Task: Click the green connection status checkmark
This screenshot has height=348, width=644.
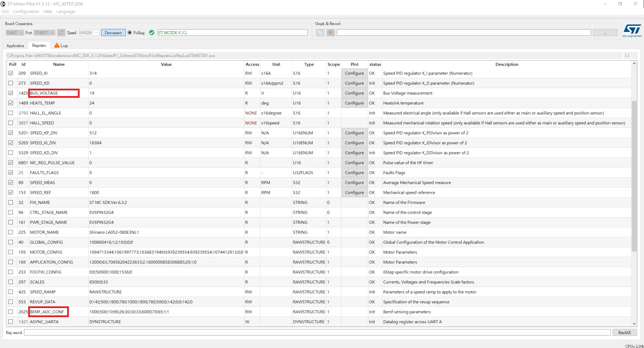Action: [x=152, y=33]
